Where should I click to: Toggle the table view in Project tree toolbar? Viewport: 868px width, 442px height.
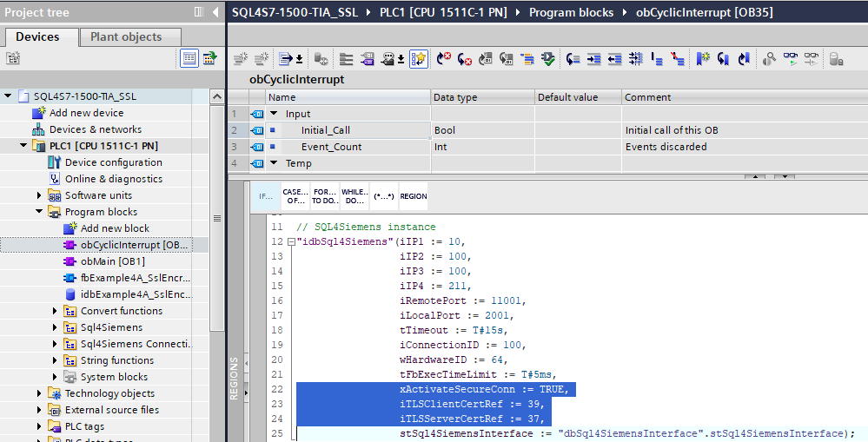[x=189, y=58]
